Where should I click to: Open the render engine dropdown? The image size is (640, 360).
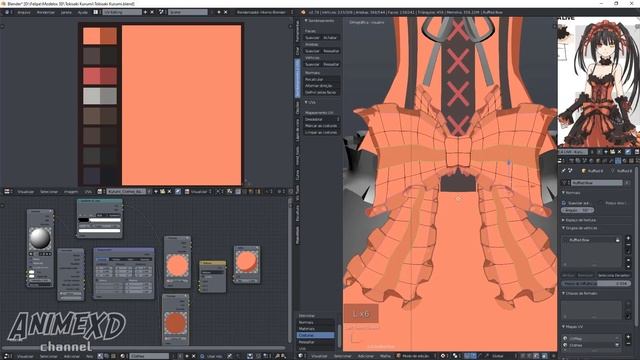tap(263, 12)
